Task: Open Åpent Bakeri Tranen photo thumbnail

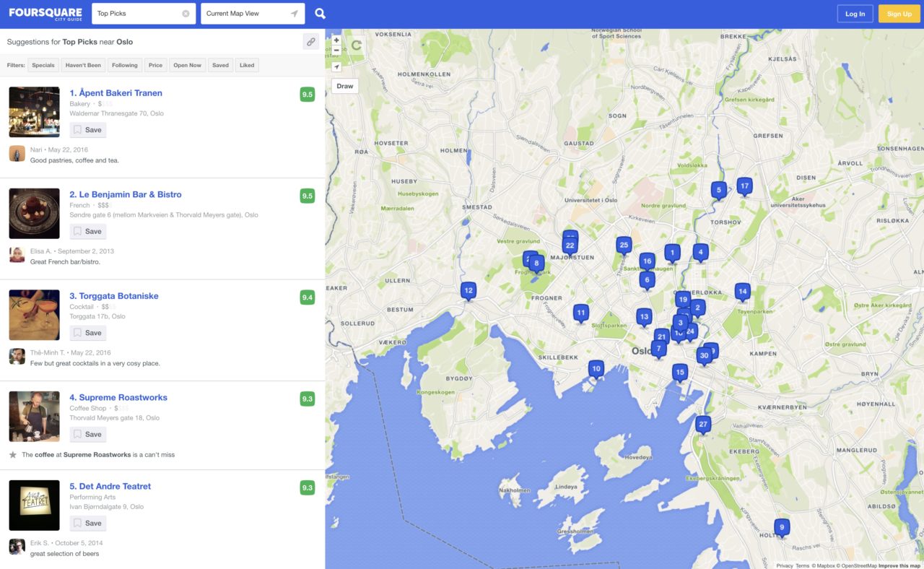Action: coord(34,112)
